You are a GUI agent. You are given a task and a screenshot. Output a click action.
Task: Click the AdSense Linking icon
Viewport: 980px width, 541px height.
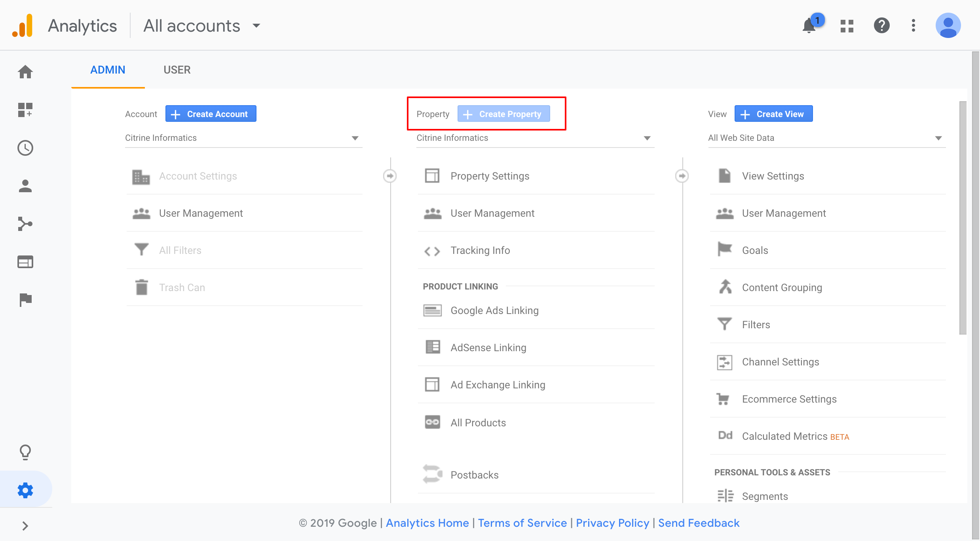432,347
